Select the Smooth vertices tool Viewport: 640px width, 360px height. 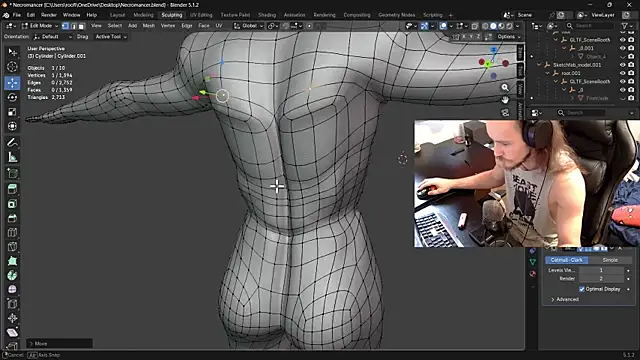pyautogui.click(x=12, y=289)
